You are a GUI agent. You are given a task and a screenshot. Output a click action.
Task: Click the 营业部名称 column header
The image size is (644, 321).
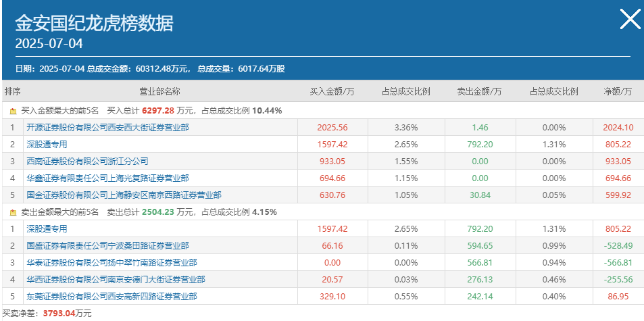pyautogui.click(x=159, y=91)
